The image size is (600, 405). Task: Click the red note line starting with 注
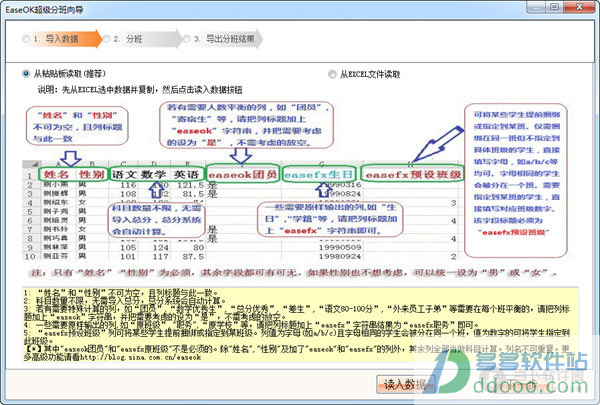pyautogui.click(x=294, y=273)
